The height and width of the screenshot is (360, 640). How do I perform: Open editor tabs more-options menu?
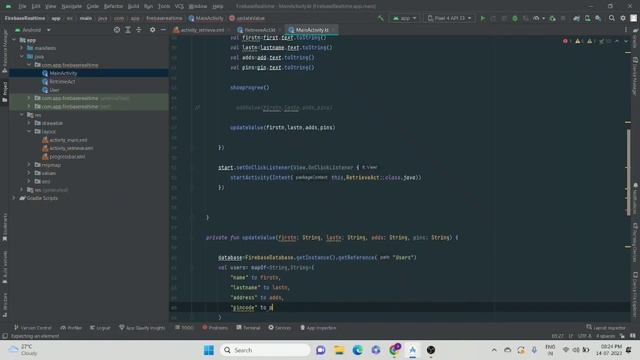coord(626,30)
